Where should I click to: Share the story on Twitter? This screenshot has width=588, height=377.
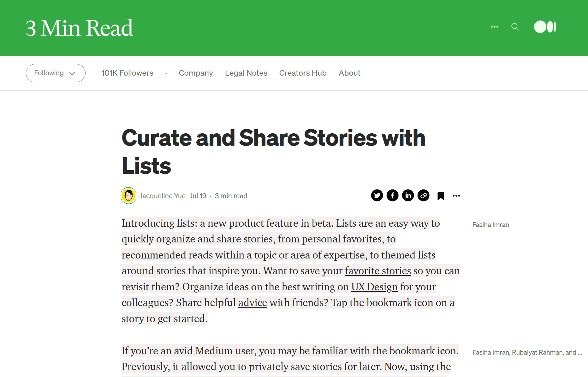click(x=377, y=195)
